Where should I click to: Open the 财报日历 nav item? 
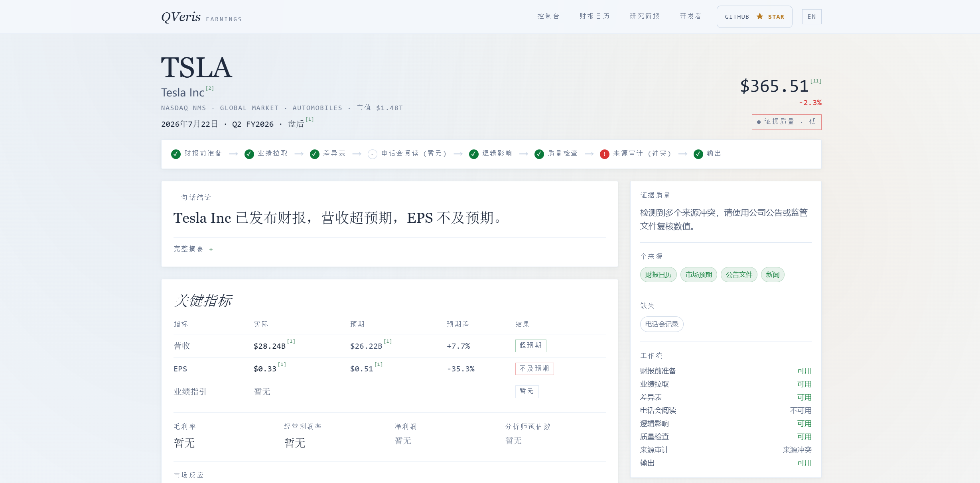tap(595, 16)
